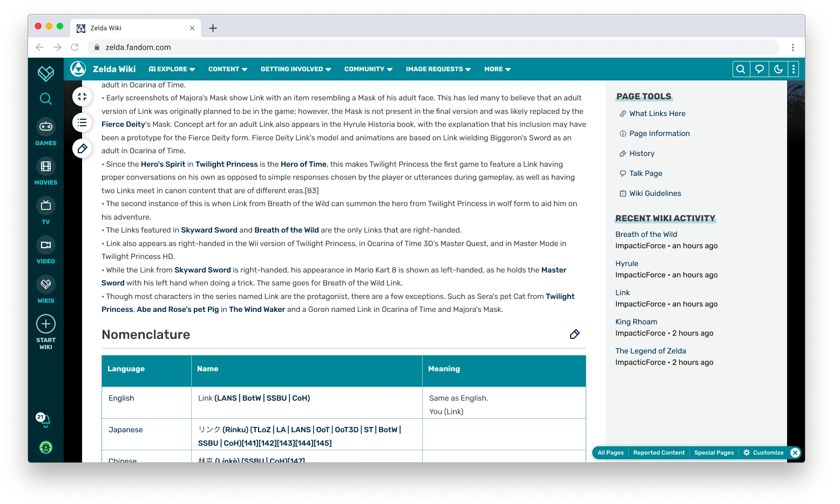Open the Talk Page link
Viewport: 840px width, 504px height.
(x=646, y=173)
